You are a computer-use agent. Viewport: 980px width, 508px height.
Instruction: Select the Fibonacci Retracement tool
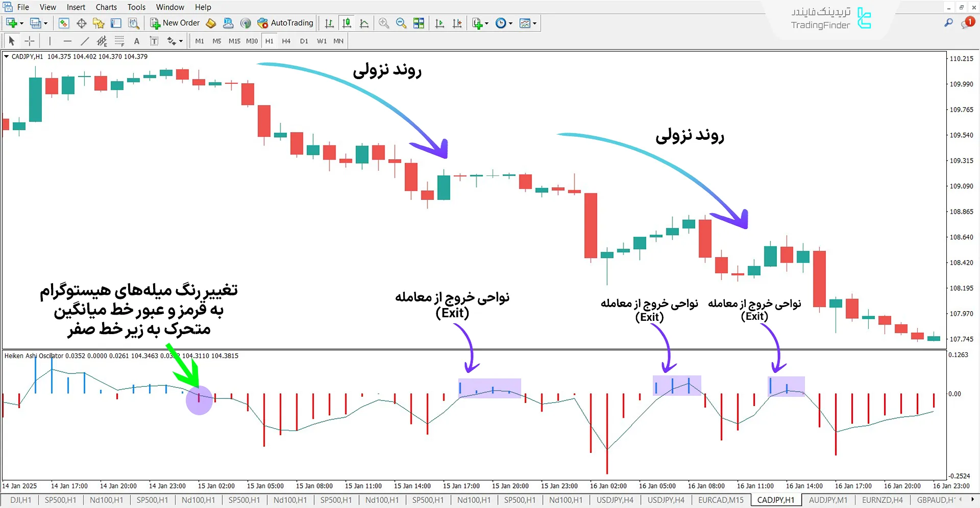coord(119,40)
